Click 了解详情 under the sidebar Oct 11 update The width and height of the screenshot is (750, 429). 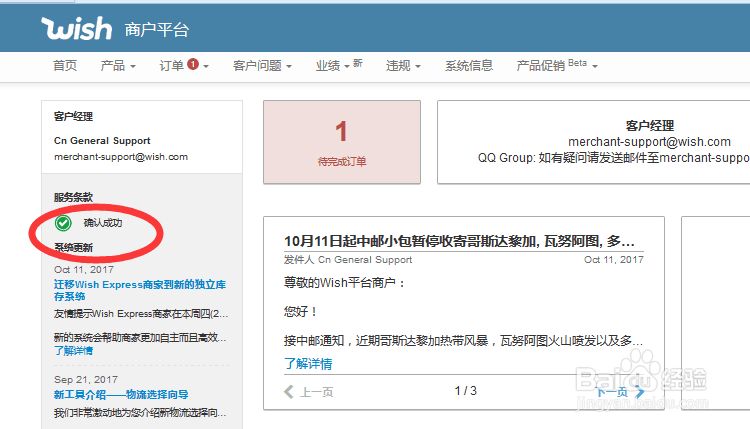(x=73, y=351)
